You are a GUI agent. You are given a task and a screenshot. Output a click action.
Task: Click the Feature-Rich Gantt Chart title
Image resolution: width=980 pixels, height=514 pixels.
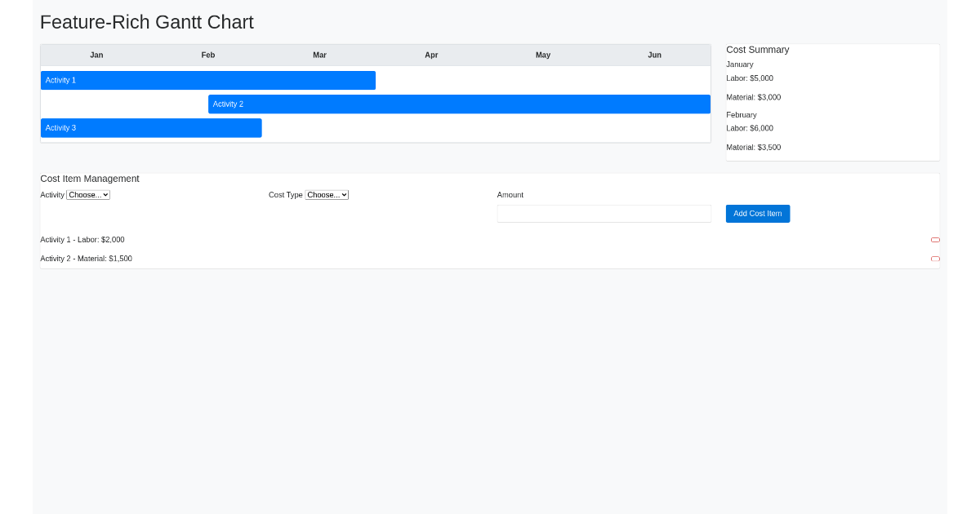(x=147, y=22)
